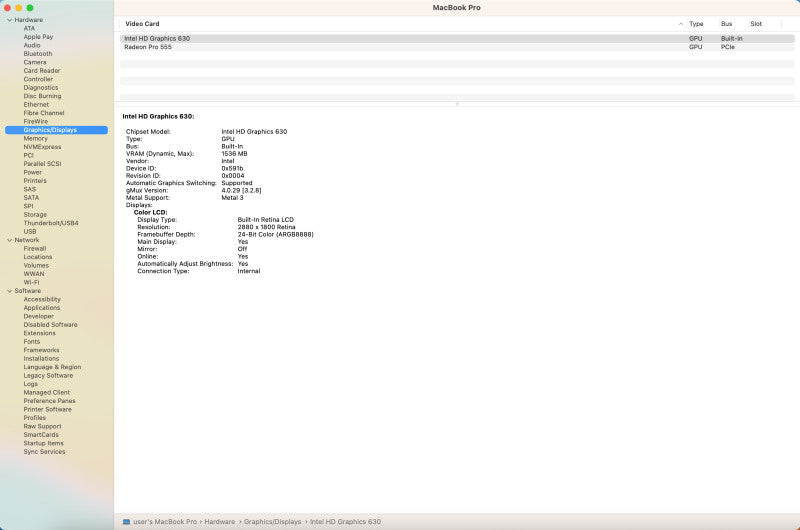Select Audio in Hardware list

pos(32,45)
